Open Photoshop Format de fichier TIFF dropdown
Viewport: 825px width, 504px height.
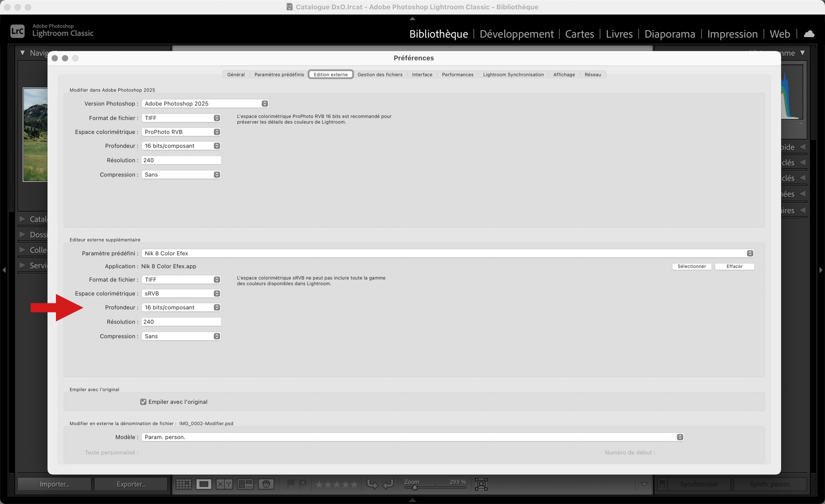pyautogui.click(x=181, y=118)
